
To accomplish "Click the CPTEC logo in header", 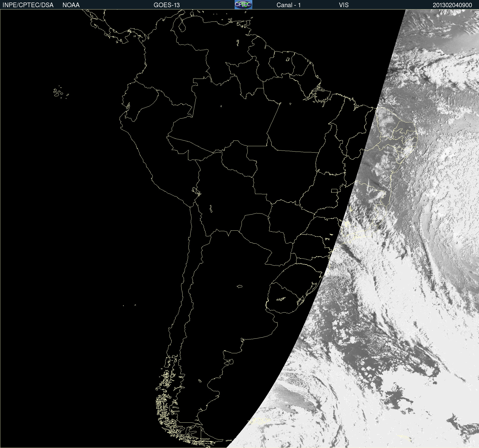I will [x=243, y=5].
